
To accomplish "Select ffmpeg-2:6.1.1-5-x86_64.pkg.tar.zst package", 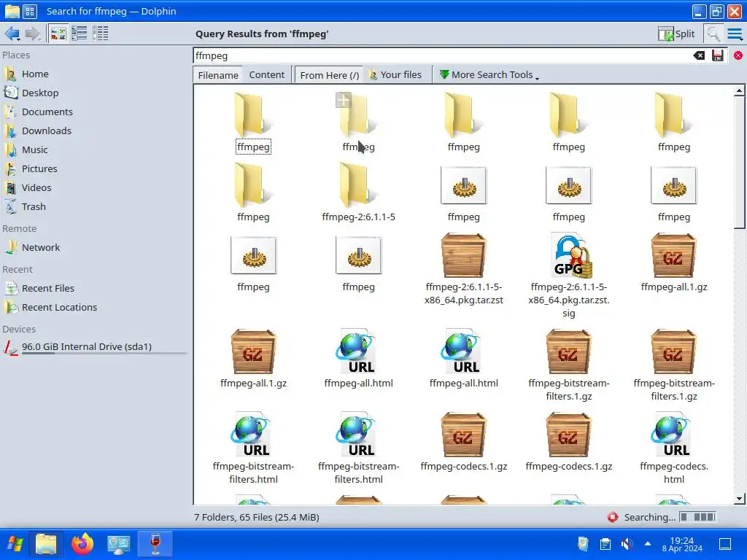I will (x=463, y=269).
